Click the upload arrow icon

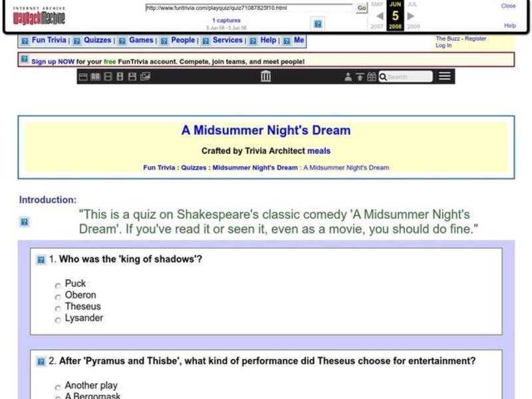click(360, 76)
